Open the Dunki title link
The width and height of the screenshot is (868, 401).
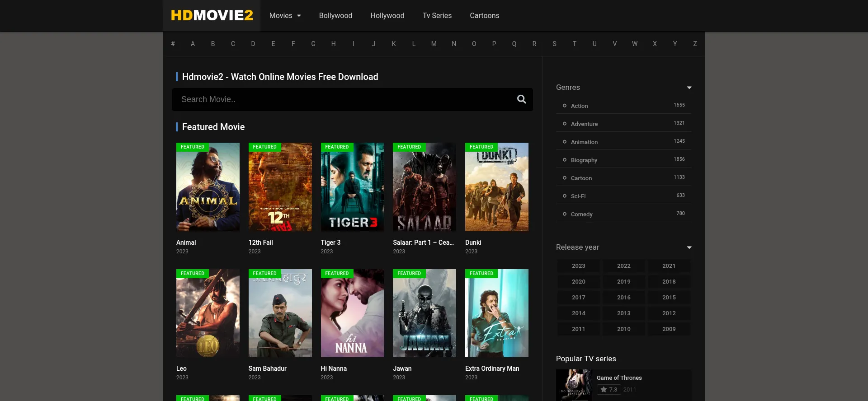tap(473, 242)
